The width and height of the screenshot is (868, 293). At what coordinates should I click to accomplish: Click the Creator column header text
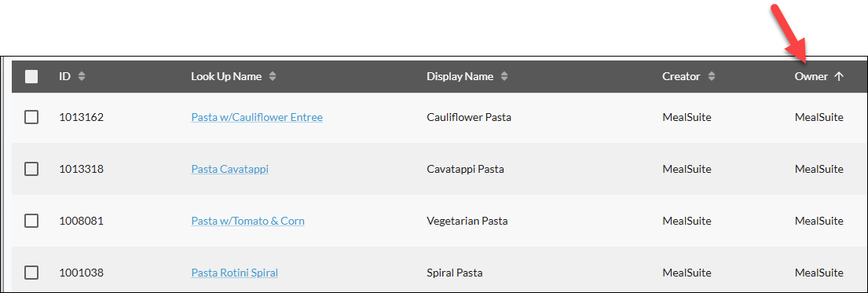[x=682, y=77]
